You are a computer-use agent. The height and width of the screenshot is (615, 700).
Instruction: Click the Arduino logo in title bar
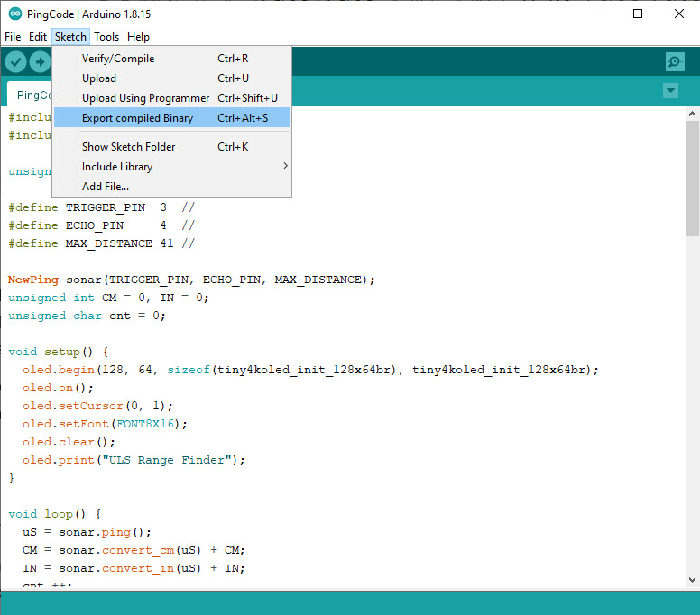tap(15, 14)
